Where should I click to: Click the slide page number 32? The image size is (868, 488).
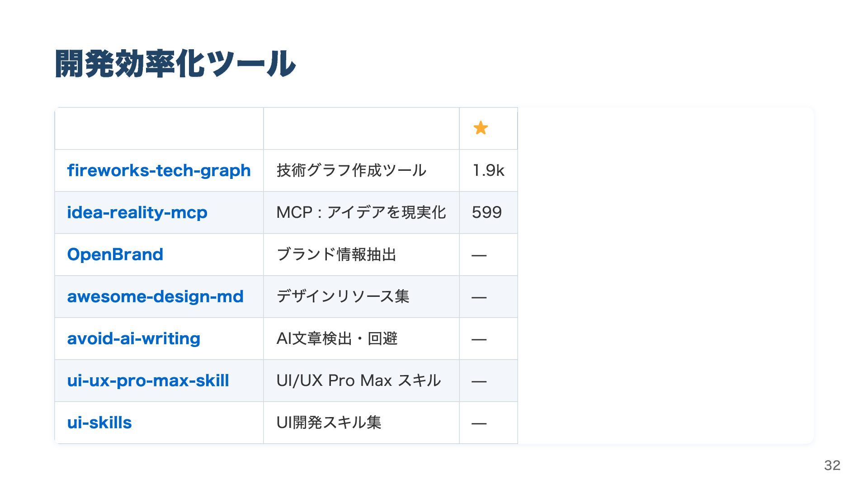point(832,465)
